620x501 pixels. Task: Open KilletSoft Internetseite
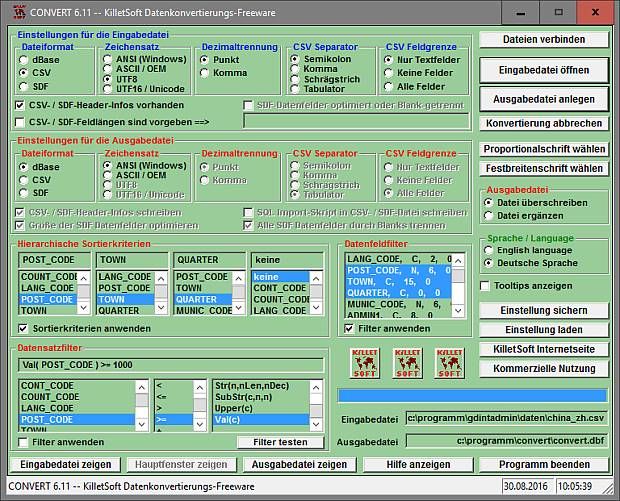544,349
